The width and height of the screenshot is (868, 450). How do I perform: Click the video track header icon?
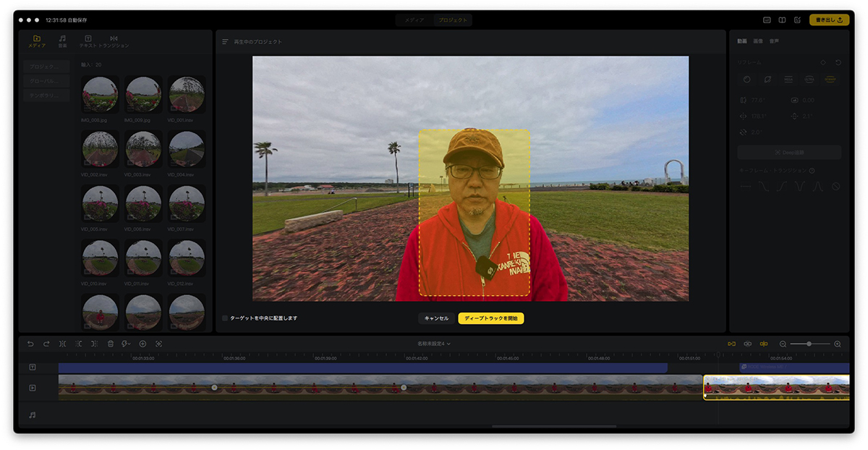click(33, 388)
